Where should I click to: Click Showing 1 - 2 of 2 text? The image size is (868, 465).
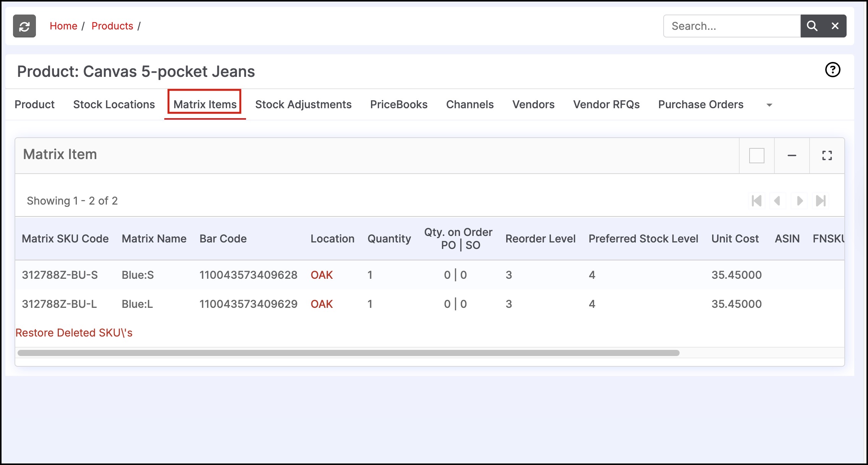click(x=72, y=201)
